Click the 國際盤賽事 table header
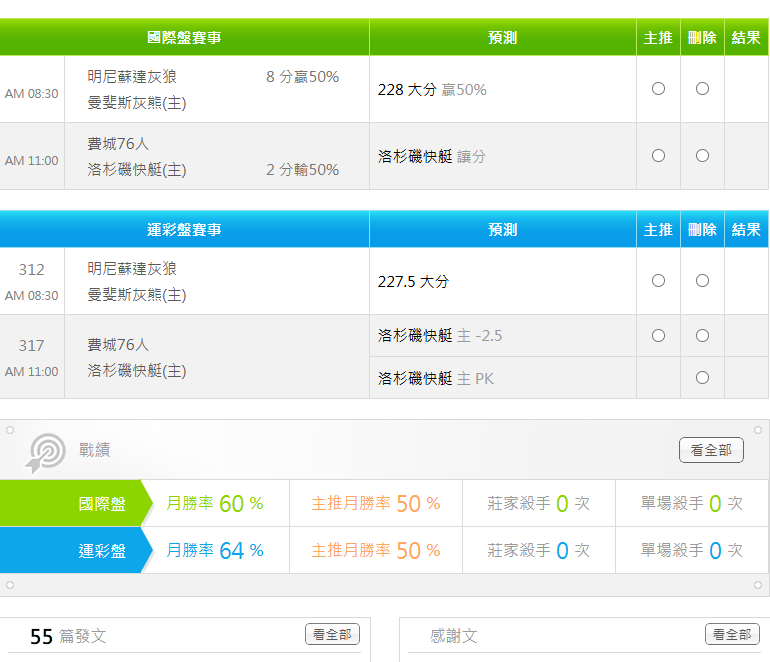Viewport: 770px width, 662px height. [184, 37]
